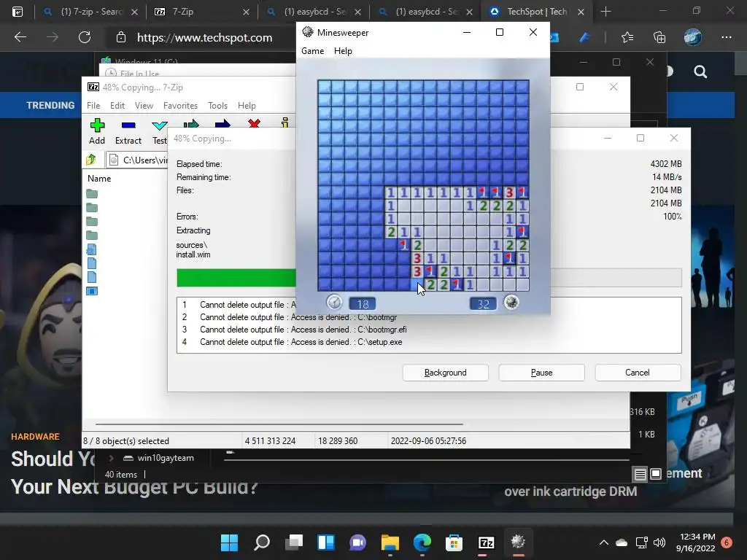
Task: Switch to Microsoft Edge in taskbar
Action: pos(422,542)
